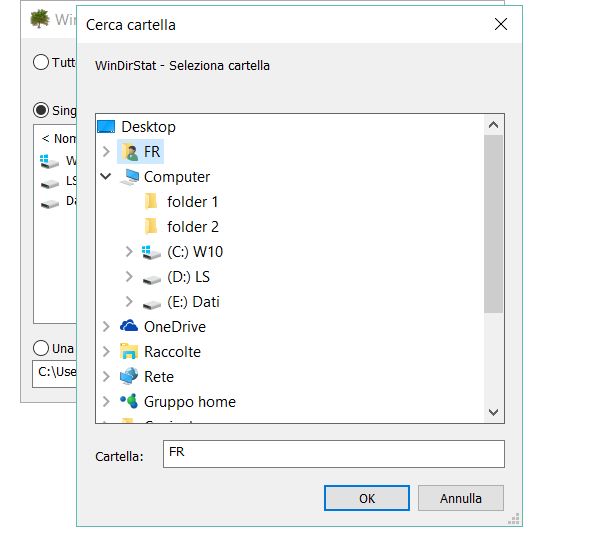Expand the OneDrive node
The width and height of the screenshot is (591, 553).
[x=106, y=326]
